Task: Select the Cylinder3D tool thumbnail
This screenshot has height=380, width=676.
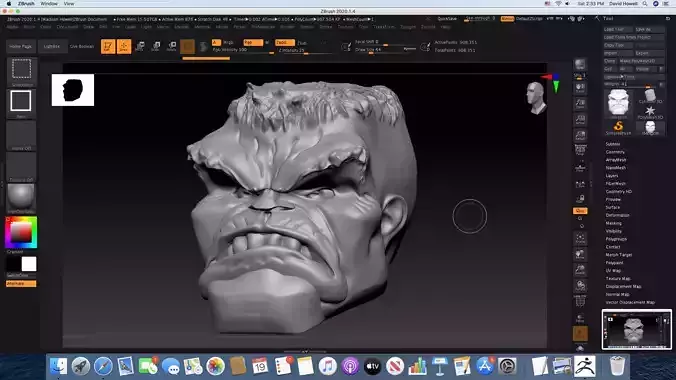Action: [x=650, y=96]
